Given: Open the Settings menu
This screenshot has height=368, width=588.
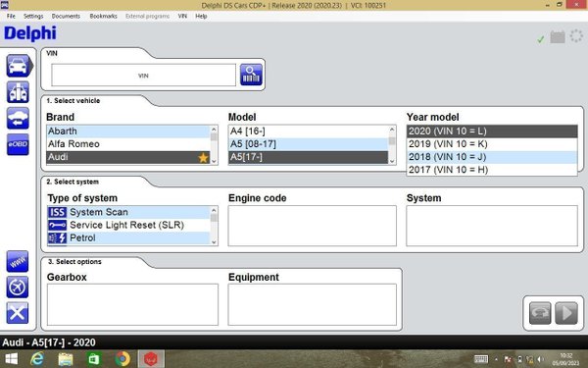Looking at the screenshot, I should point(33,16).
